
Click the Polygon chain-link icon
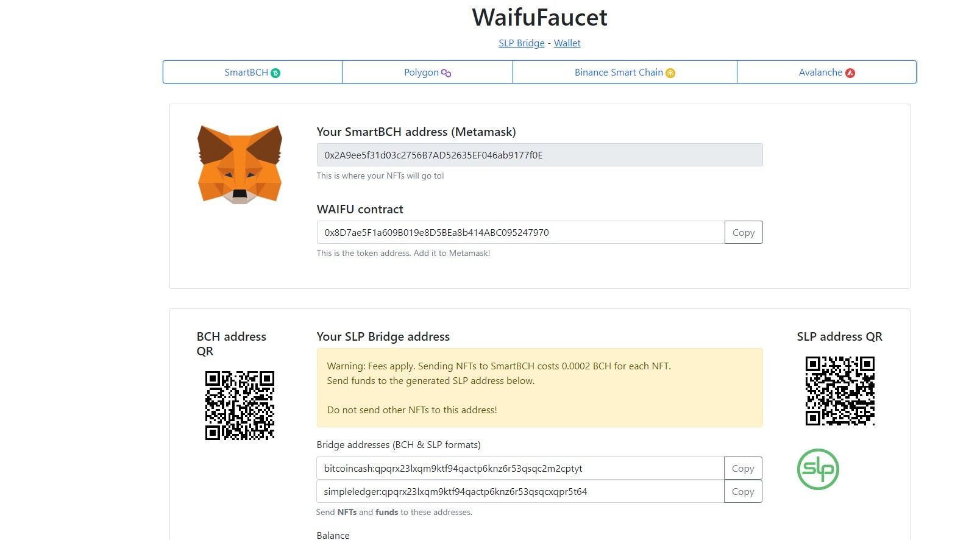[446, 73]
